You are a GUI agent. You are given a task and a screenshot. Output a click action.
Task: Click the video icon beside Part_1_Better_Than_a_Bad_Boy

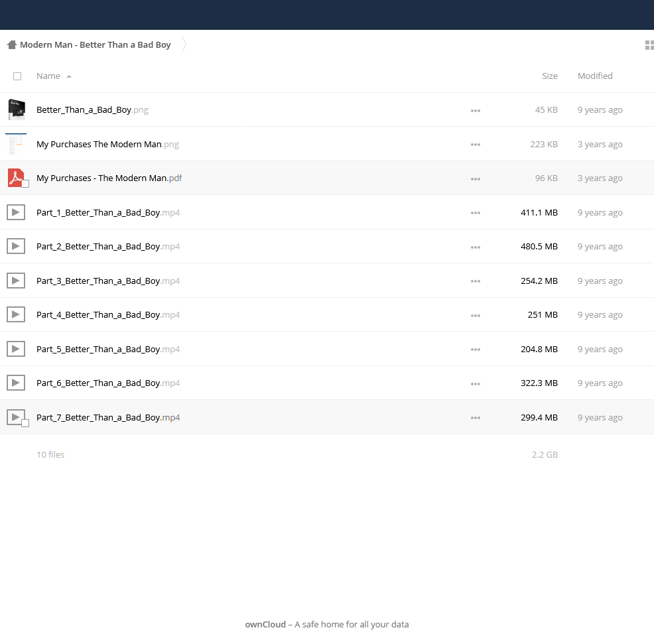pyautogui.click(x=16, y=212)
